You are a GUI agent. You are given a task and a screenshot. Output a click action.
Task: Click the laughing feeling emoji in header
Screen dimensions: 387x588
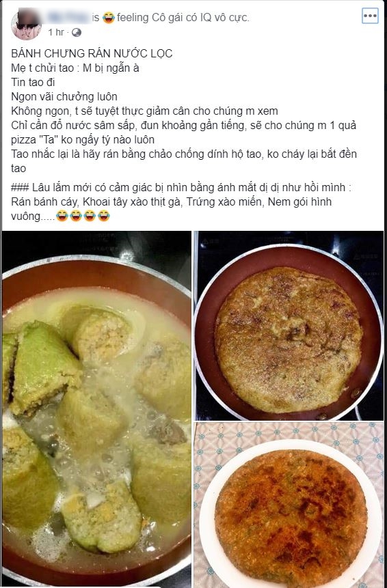point(109,17)
